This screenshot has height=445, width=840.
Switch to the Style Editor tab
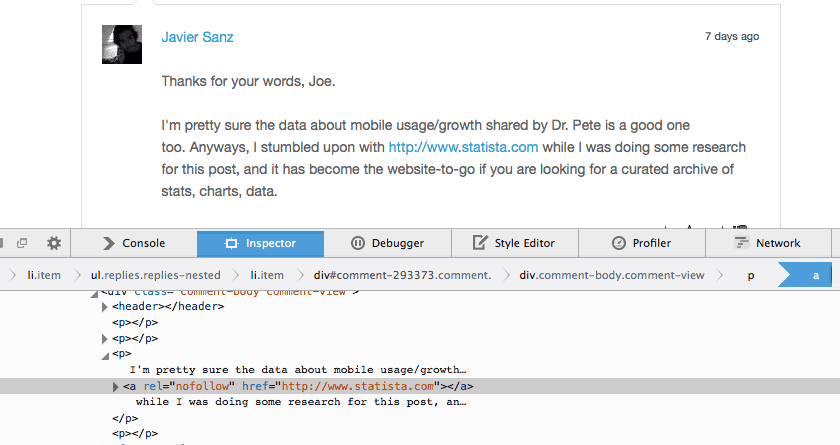515,243
